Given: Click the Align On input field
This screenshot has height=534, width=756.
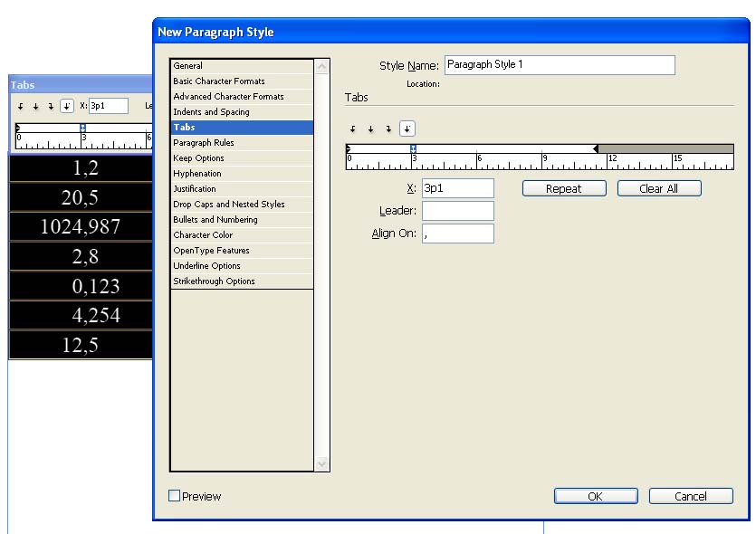Looking at the screenshot, I should point(458,234).
